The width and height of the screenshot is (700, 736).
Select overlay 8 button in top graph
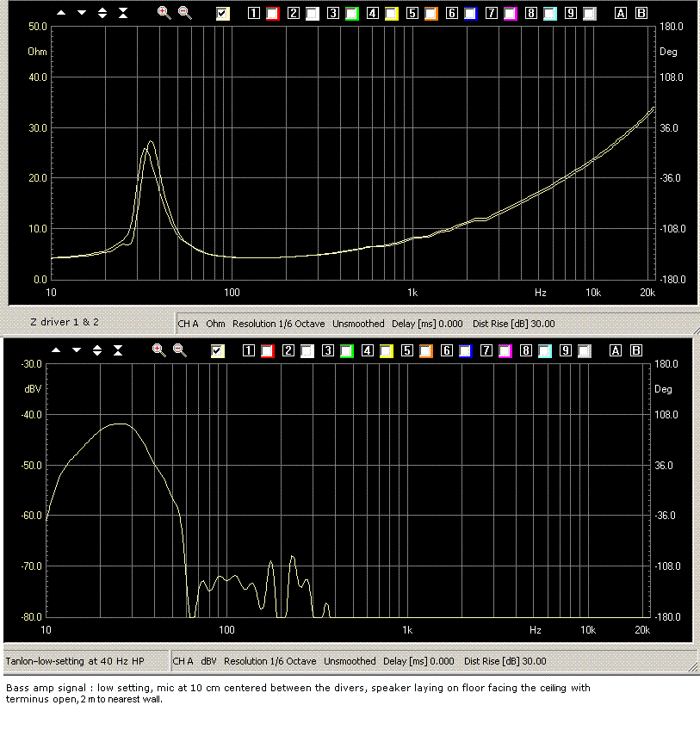click(531, 13)
